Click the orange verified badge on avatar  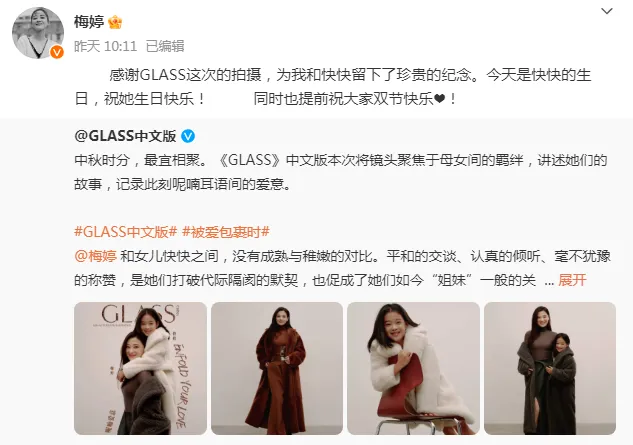point(57,52)
